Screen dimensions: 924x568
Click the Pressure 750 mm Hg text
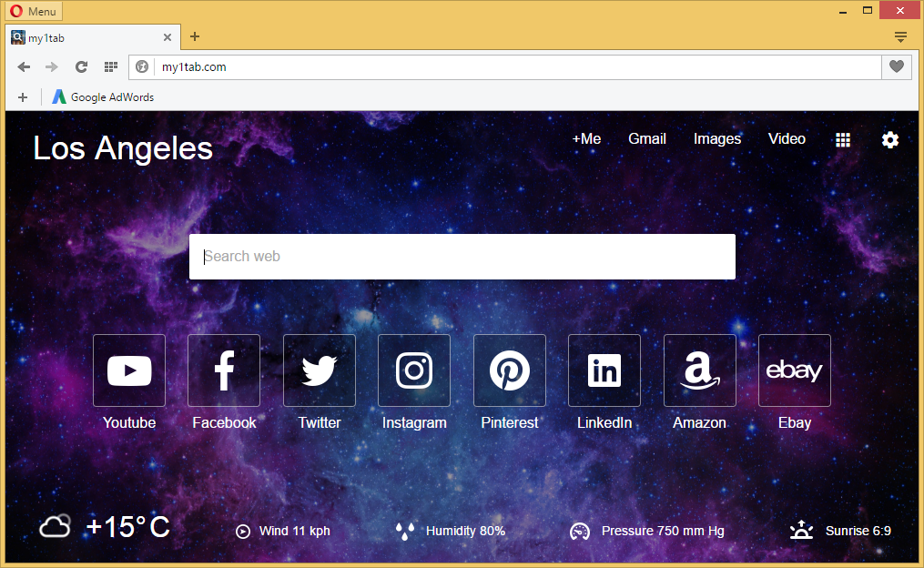pyautogui.click(x=663, y=532)
